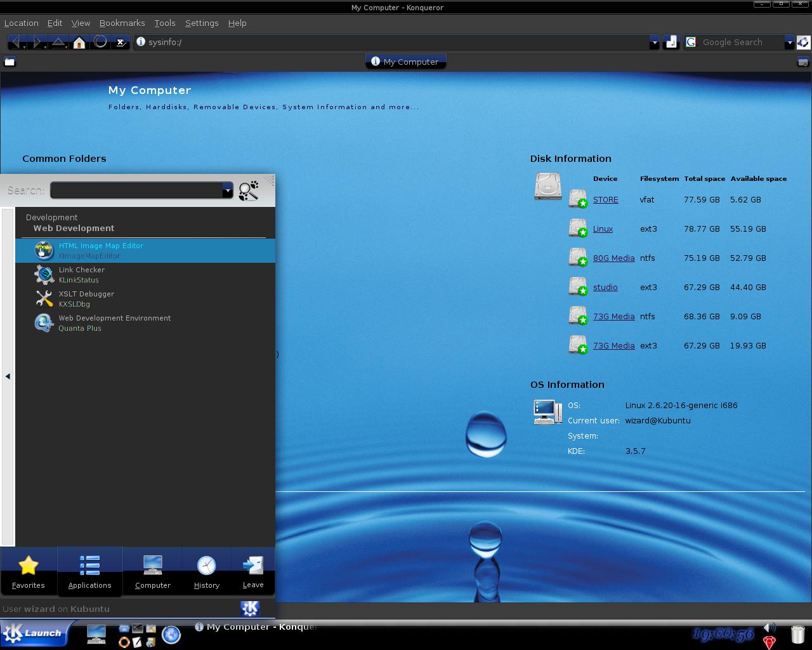
Task: Click the drive icon next to STORE
Action: click(578, 199)
